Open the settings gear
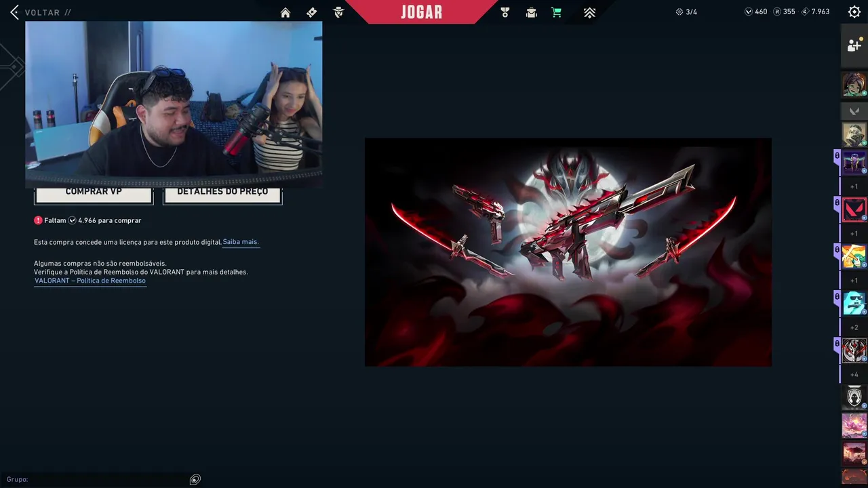 click(x=854, y=12)
